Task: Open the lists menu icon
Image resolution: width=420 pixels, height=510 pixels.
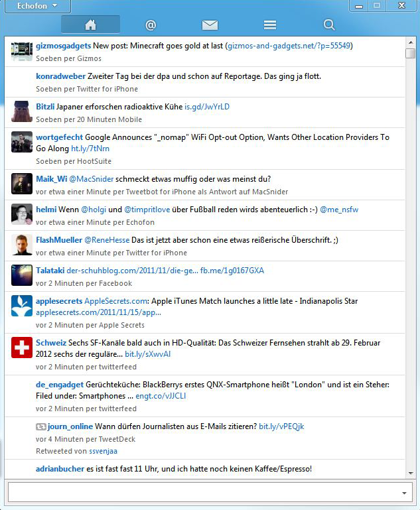Action: click(x=269, y=25)
